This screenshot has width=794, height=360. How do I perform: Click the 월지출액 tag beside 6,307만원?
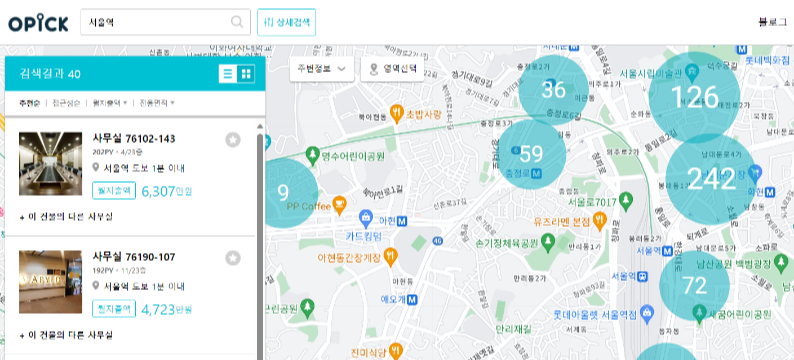tap(114, 190)
